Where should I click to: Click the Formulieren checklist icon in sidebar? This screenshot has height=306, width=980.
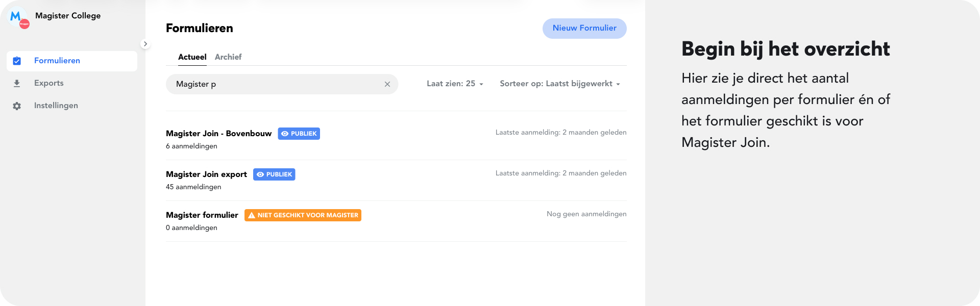pyautogui.click(x=17, y=61)
